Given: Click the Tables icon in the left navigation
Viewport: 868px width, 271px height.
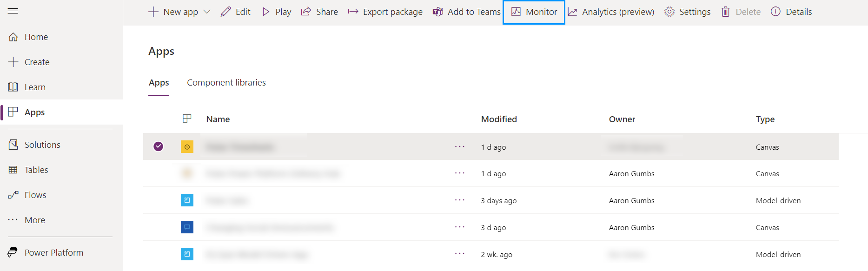Looking at the screenshot, I should point(13,169).
